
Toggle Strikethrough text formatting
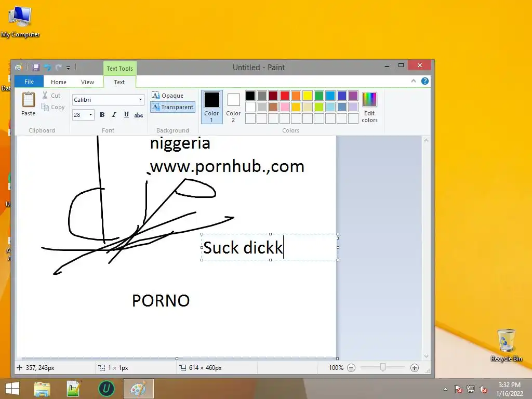pos(138,115)
